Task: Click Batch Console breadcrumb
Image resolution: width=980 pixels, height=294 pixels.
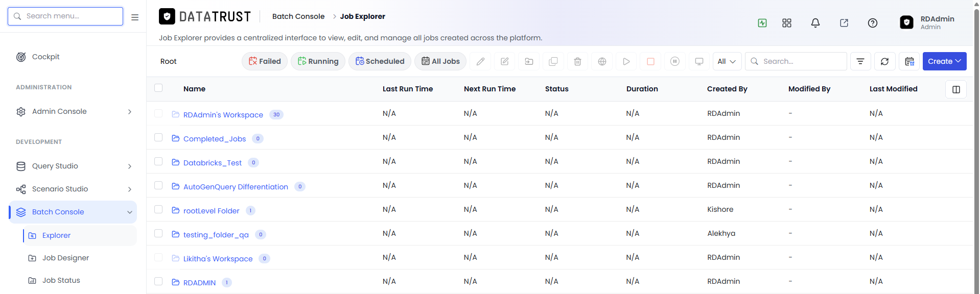Action: tap(298, 16)
